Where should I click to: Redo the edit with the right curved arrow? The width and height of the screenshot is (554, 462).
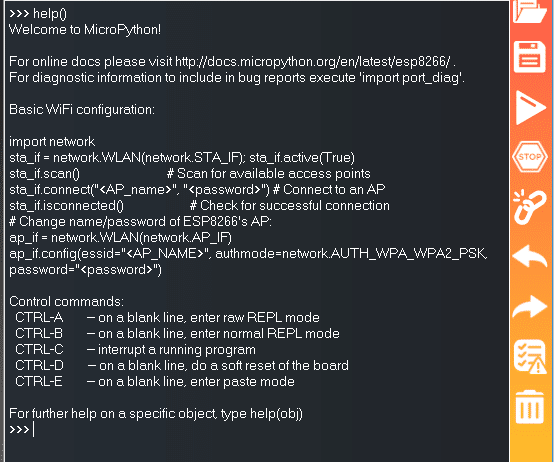coord(530,306)
